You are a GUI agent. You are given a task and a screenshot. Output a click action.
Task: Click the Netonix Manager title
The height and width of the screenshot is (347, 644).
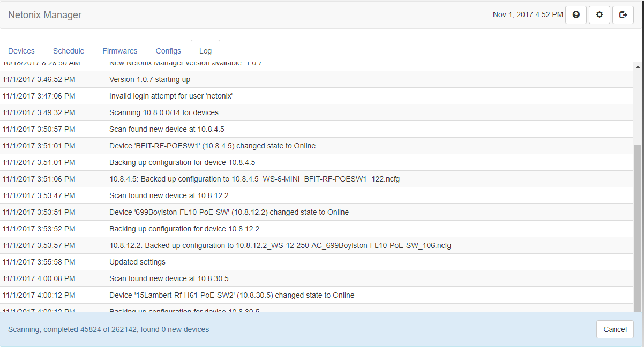pyautogui.click(x=45, y=15)
